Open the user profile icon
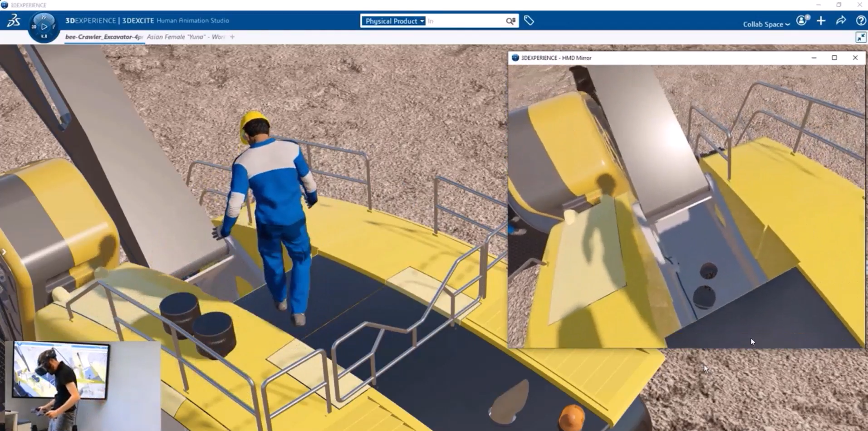 (802, 20)
